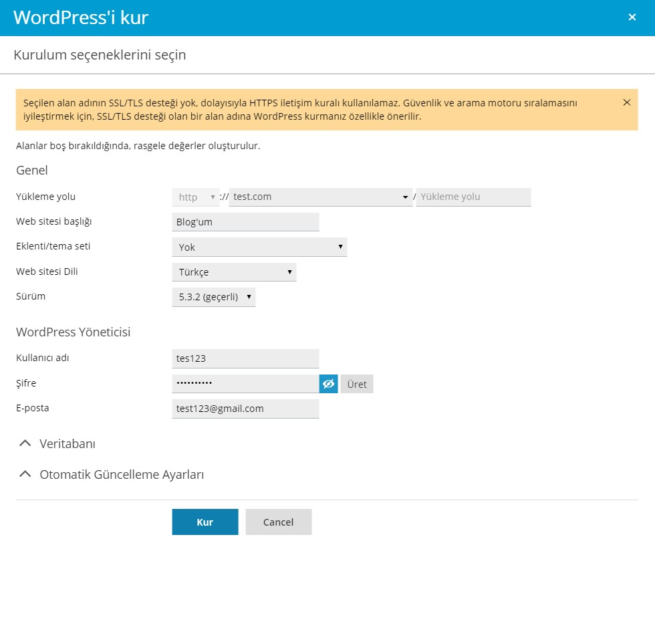Edit the Web sitesi başlığı field
Screen dimensions: 655x644
[x=246, y=222]
